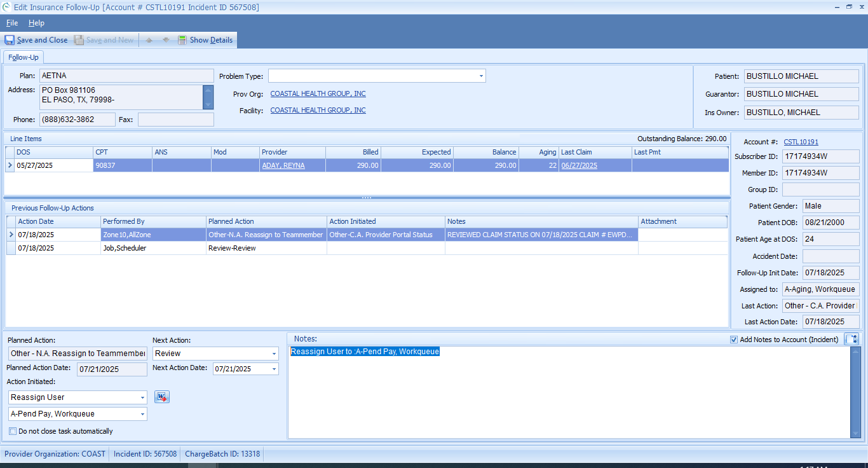The image size is (868, 468).
Task: Click the down arrow next-record toolbar icon
Action: [166, 40]
